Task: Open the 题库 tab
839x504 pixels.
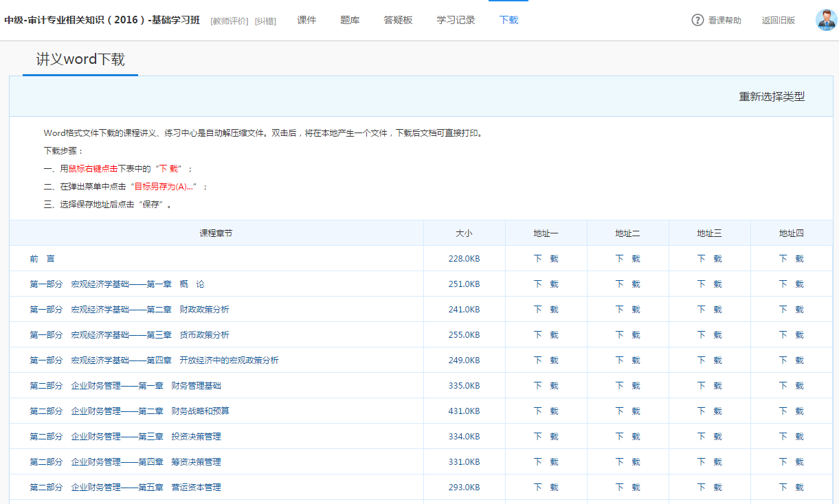Action: pyautogui.click(x=350, y=20)
